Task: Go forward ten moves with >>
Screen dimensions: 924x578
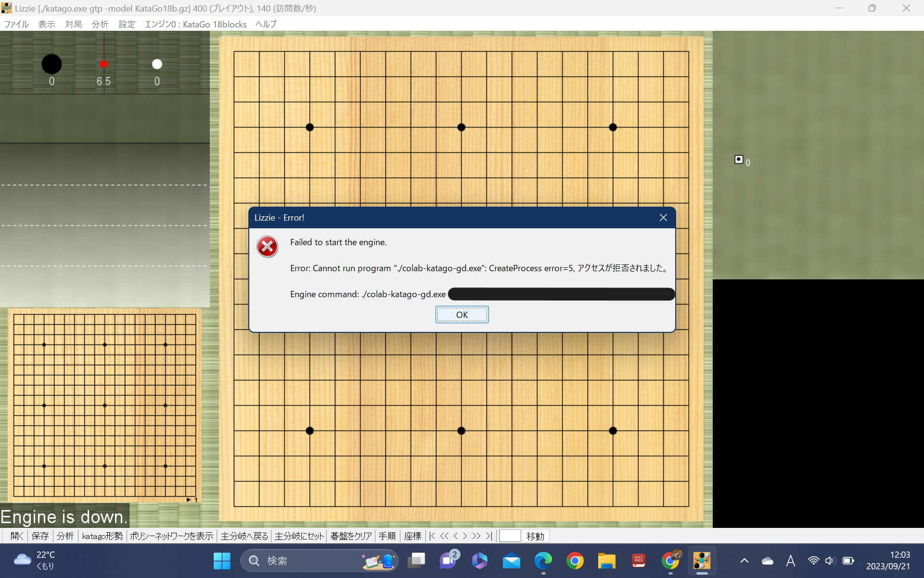Action: click(x=476, y=536)
